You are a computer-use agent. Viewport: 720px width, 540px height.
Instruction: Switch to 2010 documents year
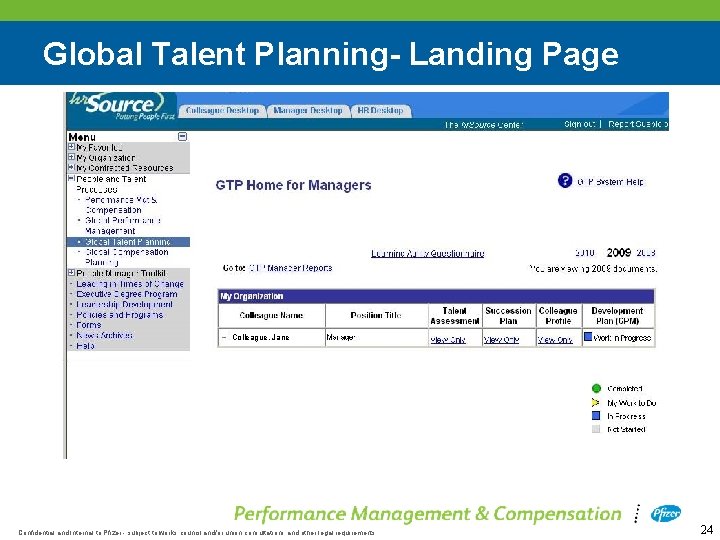point(585,253)
